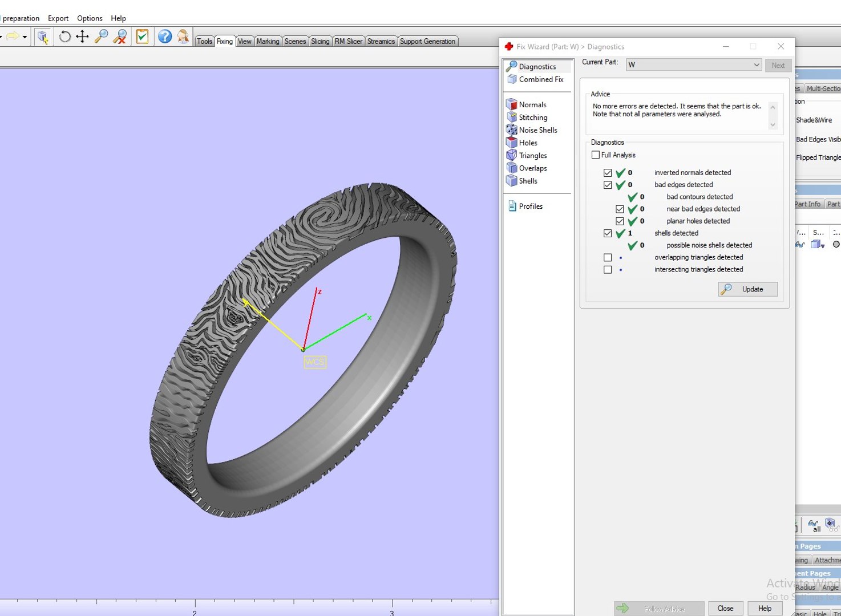The image size is (841, 616).
Task: Switch to the Scenes tab
Action: click(x=295, y=42)
